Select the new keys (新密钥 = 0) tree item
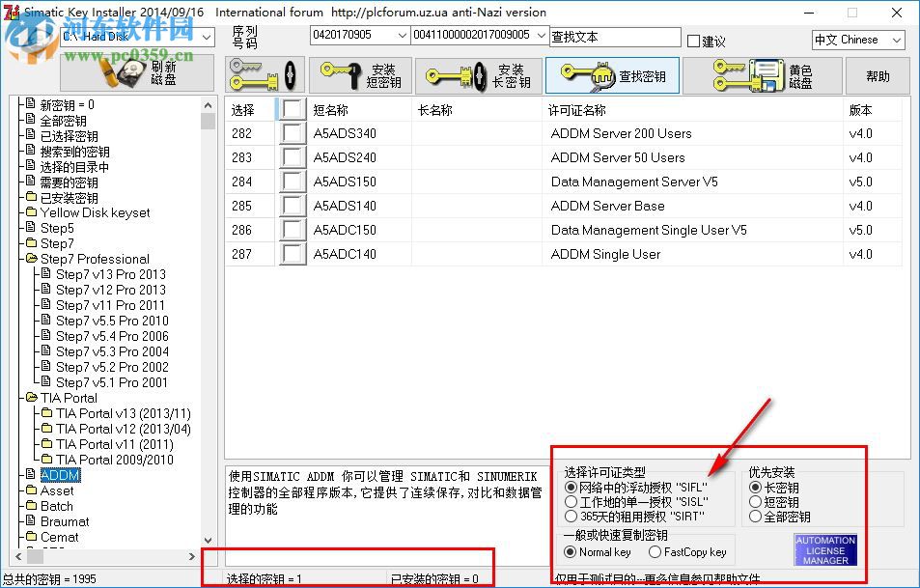920x588 pixels. click(x=67, y=105)
